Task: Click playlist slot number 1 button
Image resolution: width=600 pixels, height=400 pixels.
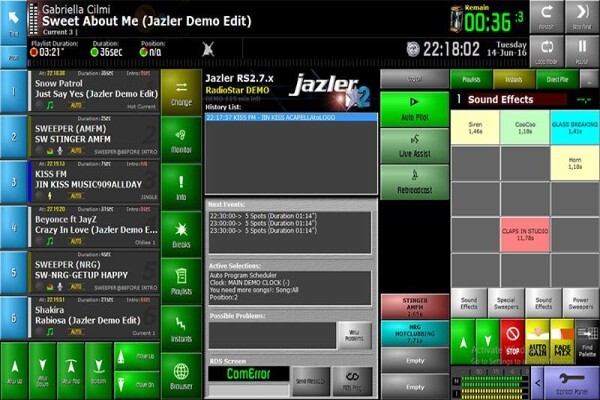Action: click(13, 91)
